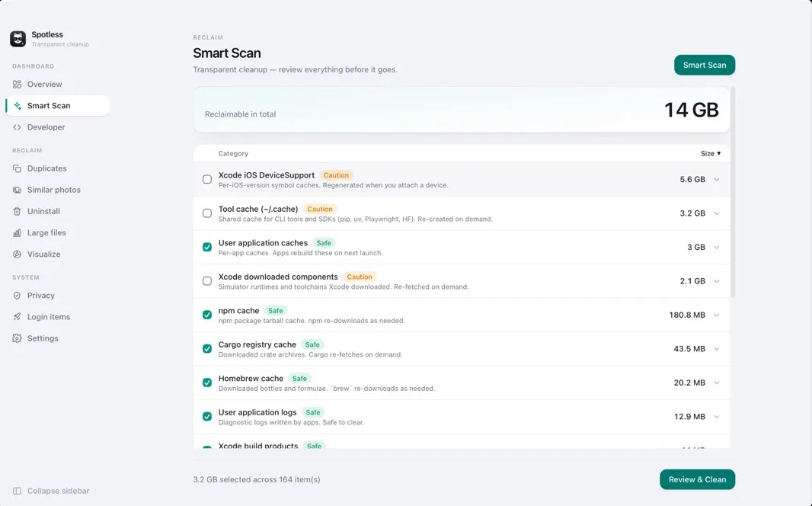Click the Settings gear icon
This screenshot has width=812, height=506.
point(17,338)
